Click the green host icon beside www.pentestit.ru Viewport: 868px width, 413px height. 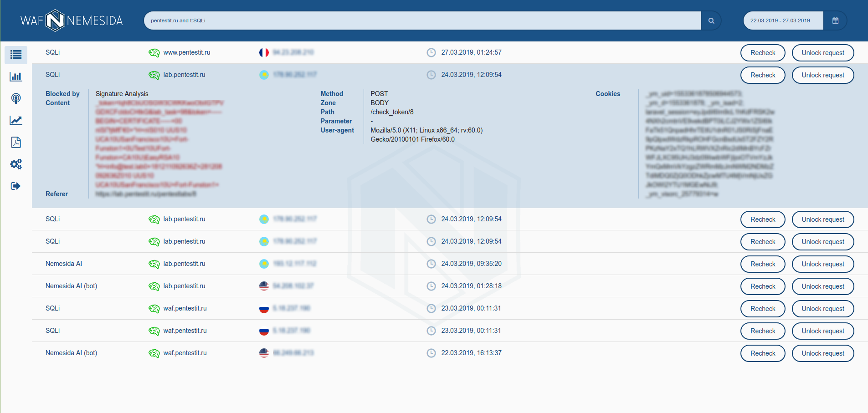point(154,53)
